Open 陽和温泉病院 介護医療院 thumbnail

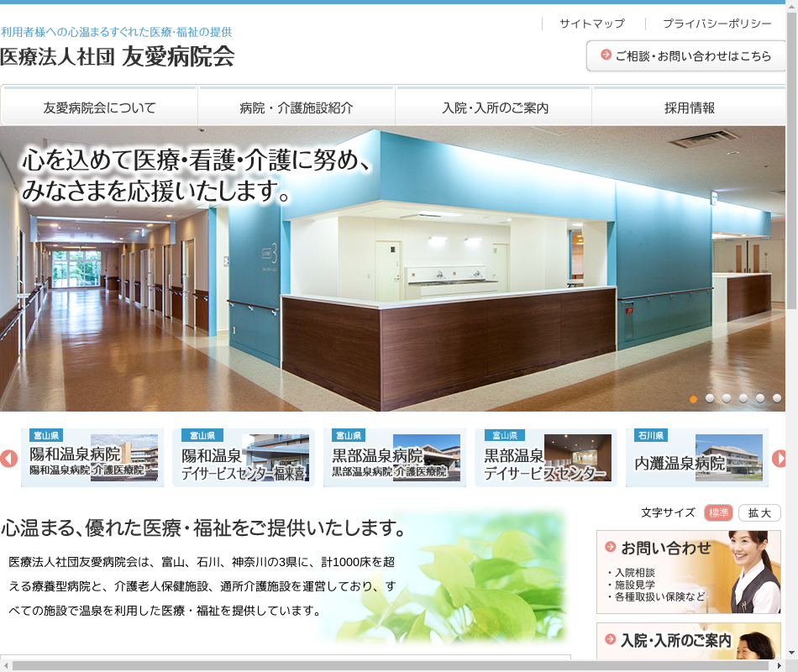tap(92, 458)
